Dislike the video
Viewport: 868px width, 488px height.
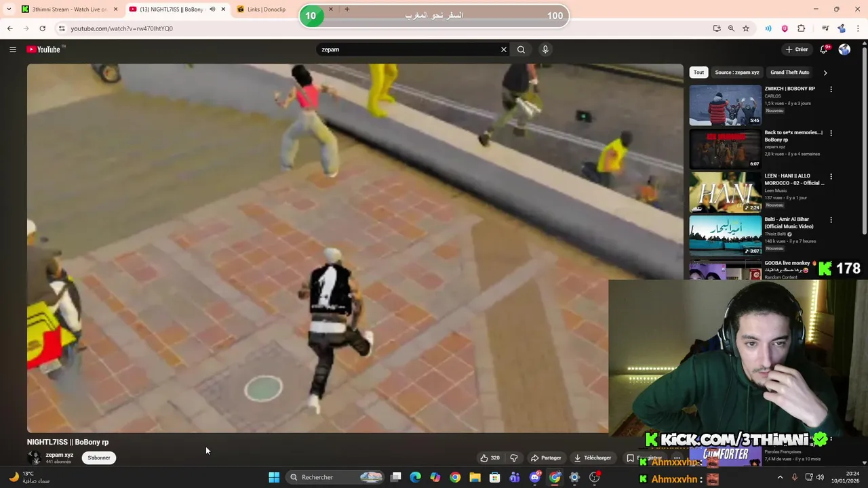point(514,458)
